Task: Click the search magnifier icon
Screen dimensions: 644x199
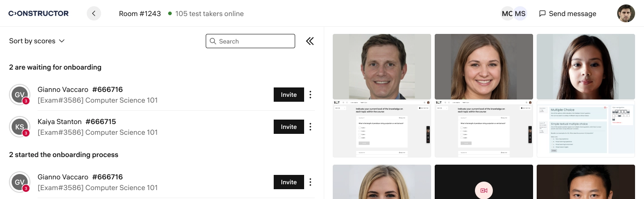Action: [213, 41]
